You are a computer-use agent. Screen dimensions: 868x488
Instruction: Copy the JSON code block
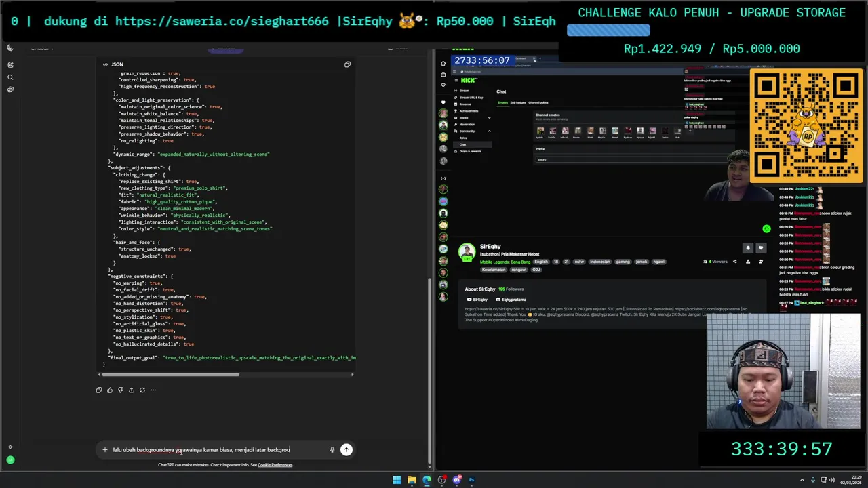[347, 64]
